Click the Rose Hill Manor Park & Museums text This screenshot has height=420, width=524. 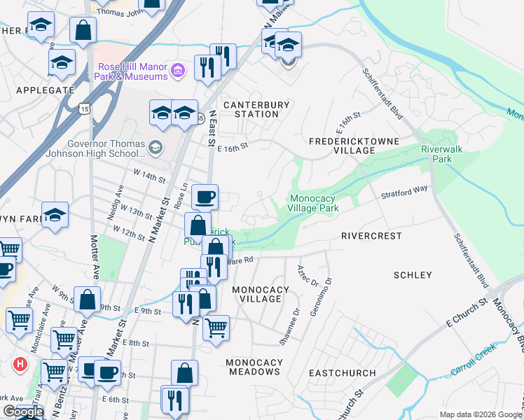pos(131,71)
